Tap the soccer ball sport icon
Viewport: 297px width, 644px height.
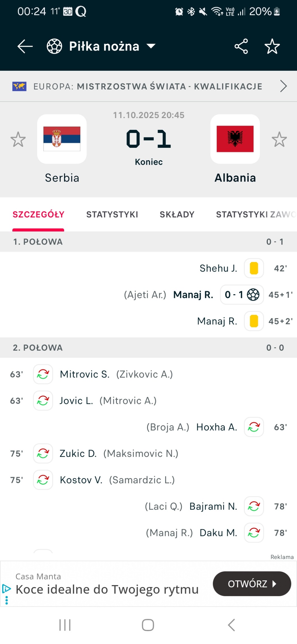(x=54, y=46)
